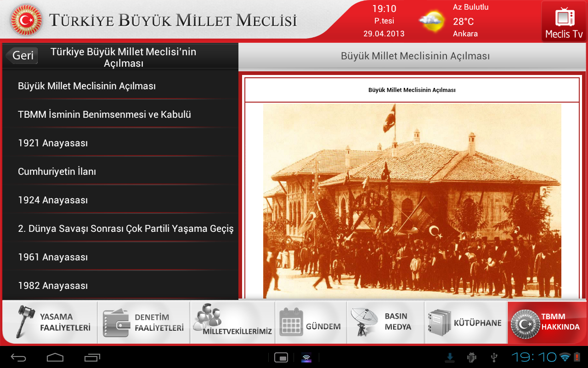Tap the Android home button
Viewport: 588px width, 368px height.
[x=55, y=357]
